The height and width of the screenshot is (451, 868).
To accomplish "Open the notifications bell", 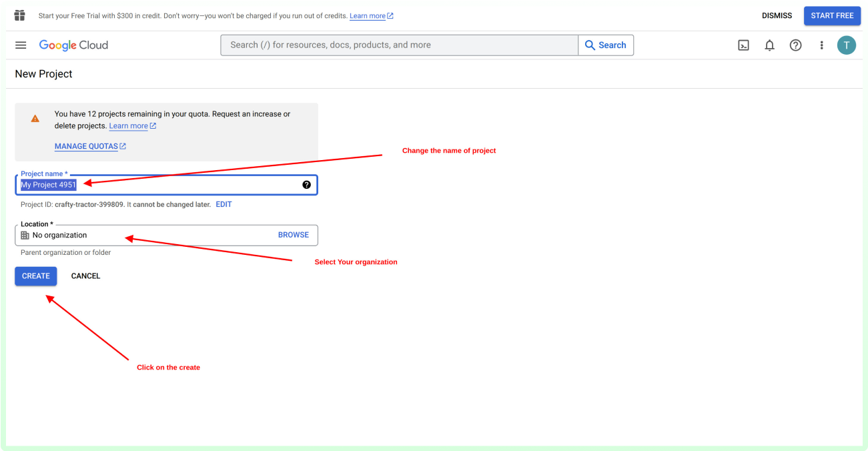I will 769,45.
